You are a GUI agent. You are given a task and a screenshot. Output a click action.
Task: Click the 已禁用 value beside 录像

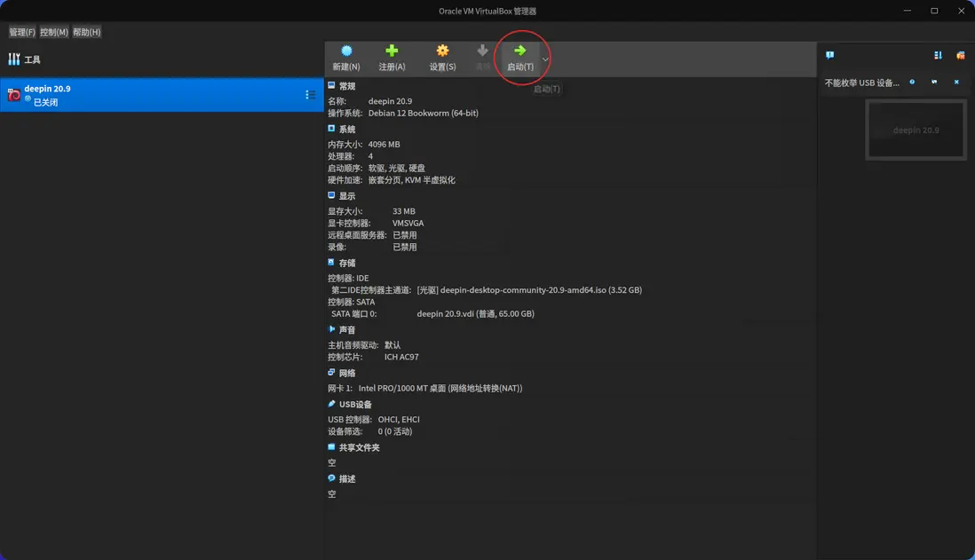pos(405,248)
